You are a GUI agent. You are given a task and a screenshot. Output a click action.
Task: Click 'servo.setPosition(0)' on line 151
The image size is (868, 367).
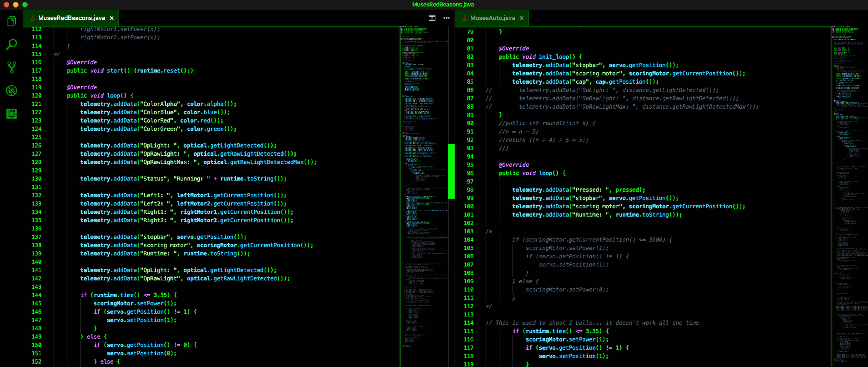pos(140,353)
